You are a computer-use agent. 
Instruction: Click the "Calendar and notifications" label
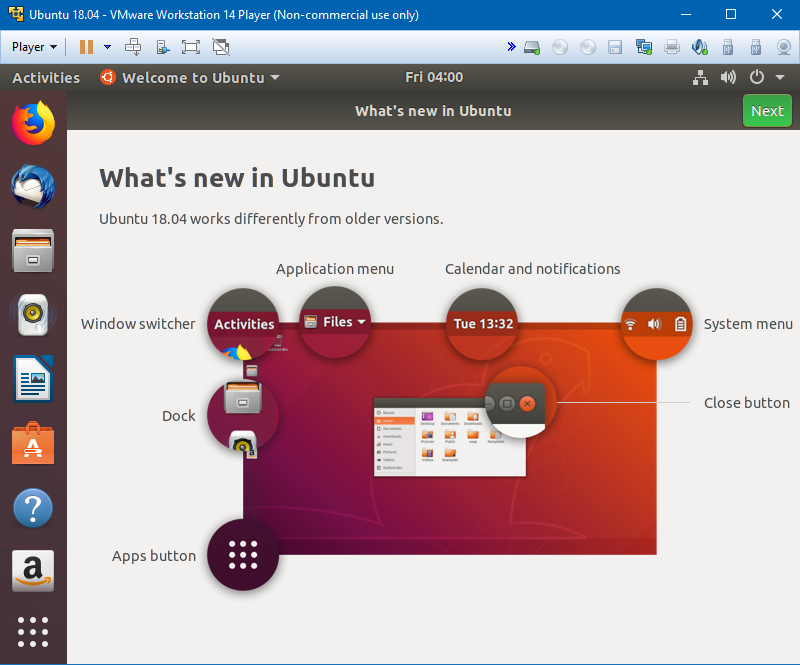click(x=533, y=269)
